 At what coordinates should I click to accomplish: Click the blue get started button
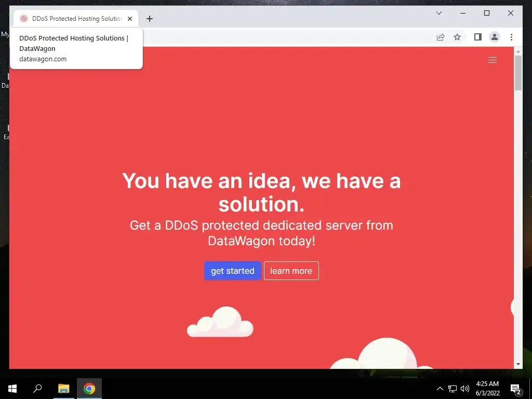(232, 271)
